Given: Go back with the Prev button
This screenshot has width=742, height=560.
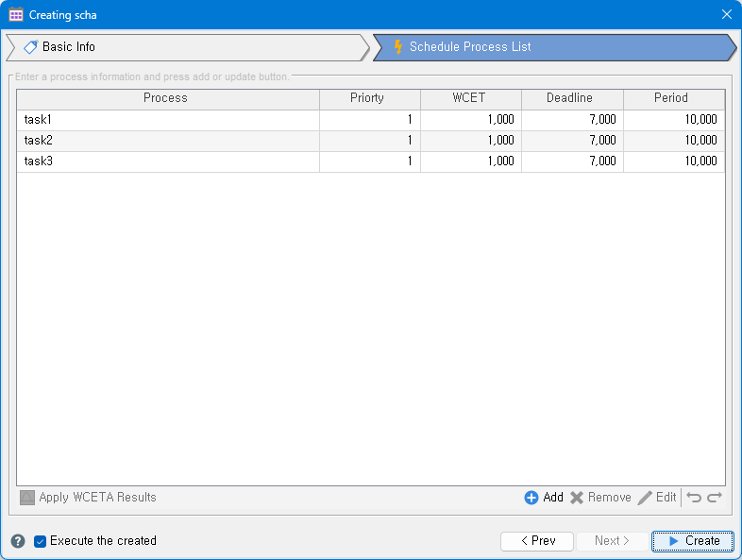Looking at the screenshot, I should tap(536, 541).
